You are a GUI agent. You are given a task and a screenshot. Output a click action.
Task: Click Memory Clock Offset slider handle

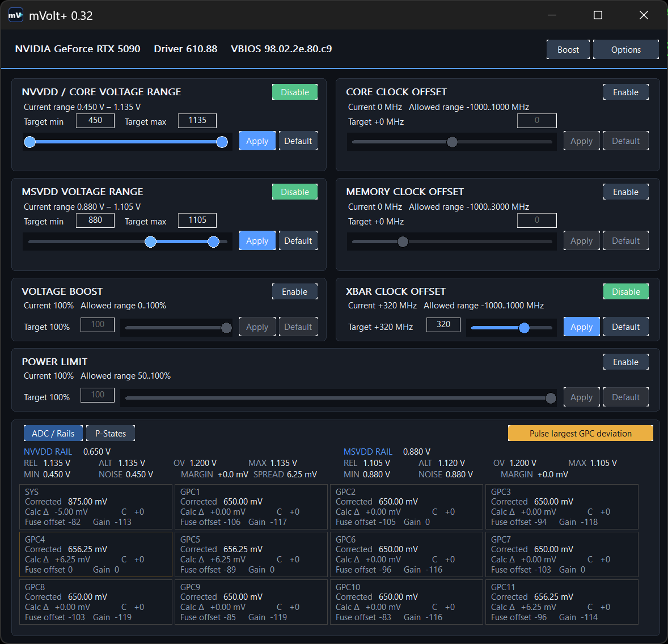[403, 242]
